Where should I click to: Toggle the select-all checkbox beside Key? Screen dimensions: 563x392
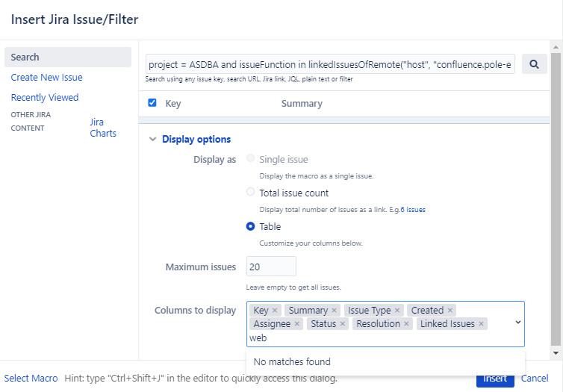(152, 103)
